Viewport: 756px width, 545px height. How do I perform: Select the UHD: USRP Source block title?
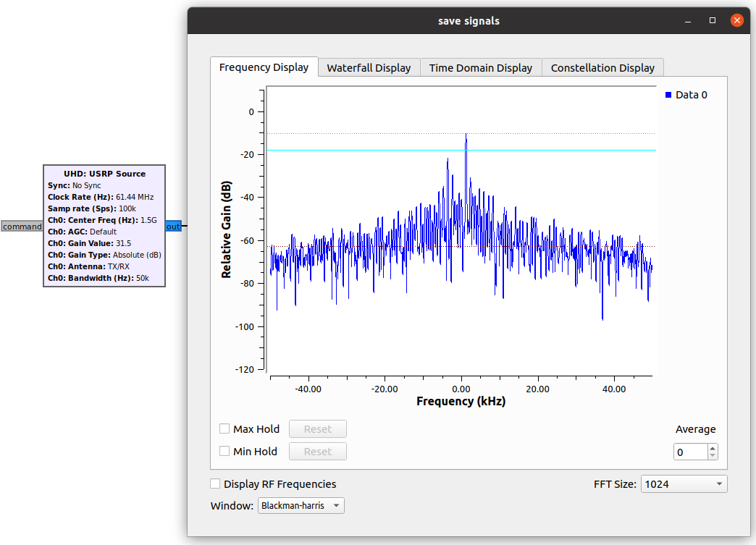(104, 174)
